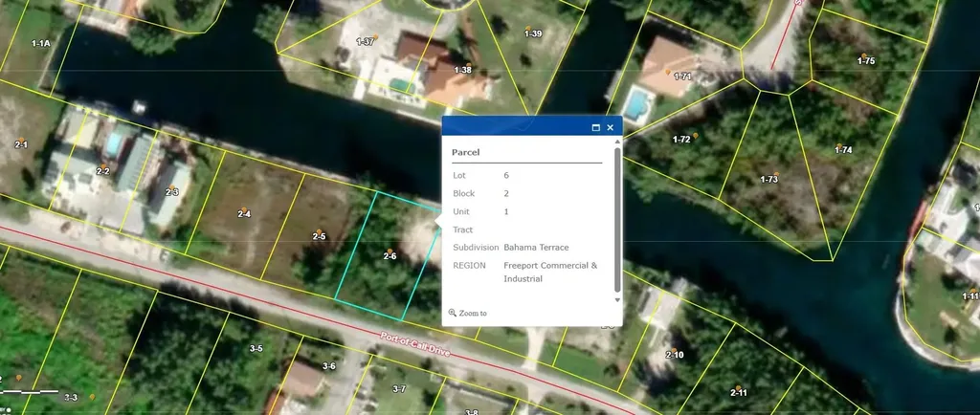The image size is (980, 415).
Task: Click the highlighted parcel 2-6 label
Action: click(x=390, y=255)
